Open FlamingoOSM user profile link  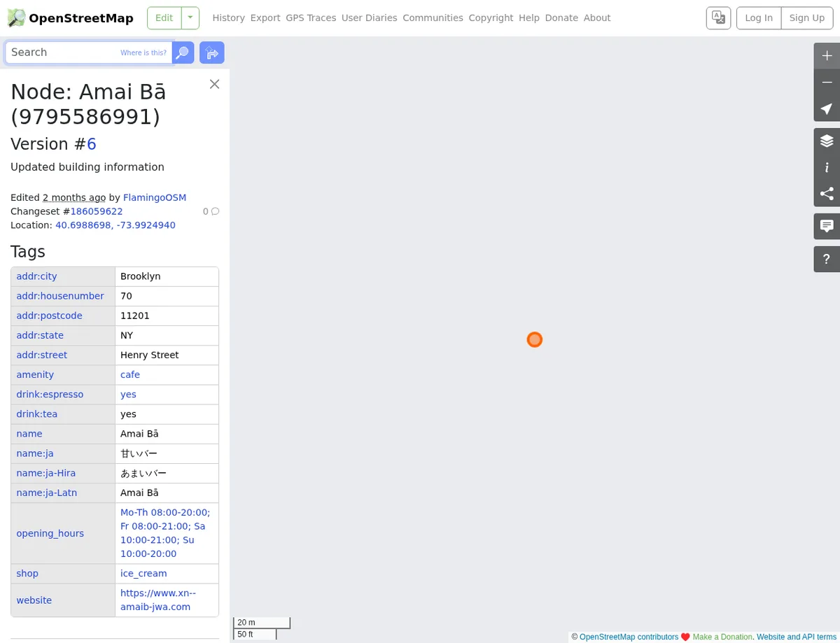[155, 197]
